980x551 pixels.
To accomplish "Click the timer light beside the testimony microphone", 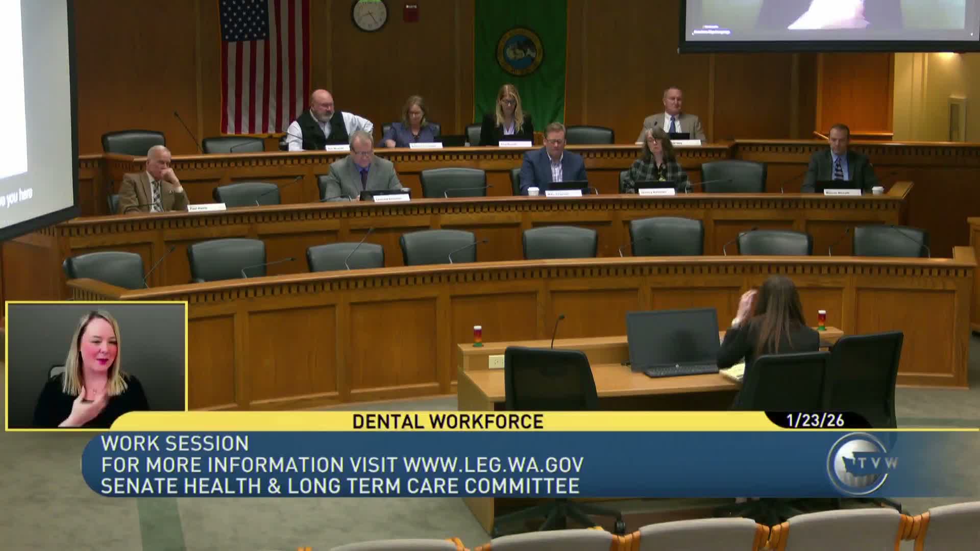I will point(478,336).
